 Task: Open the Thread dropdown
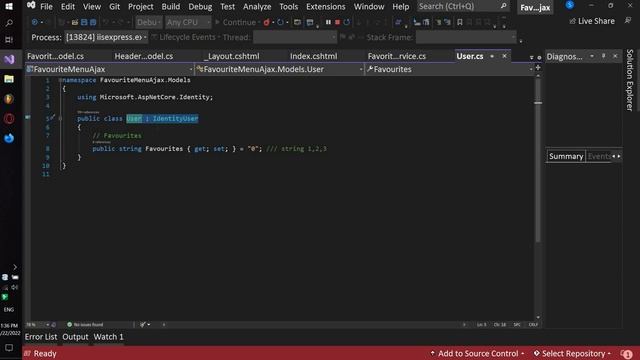pos(295,37)
